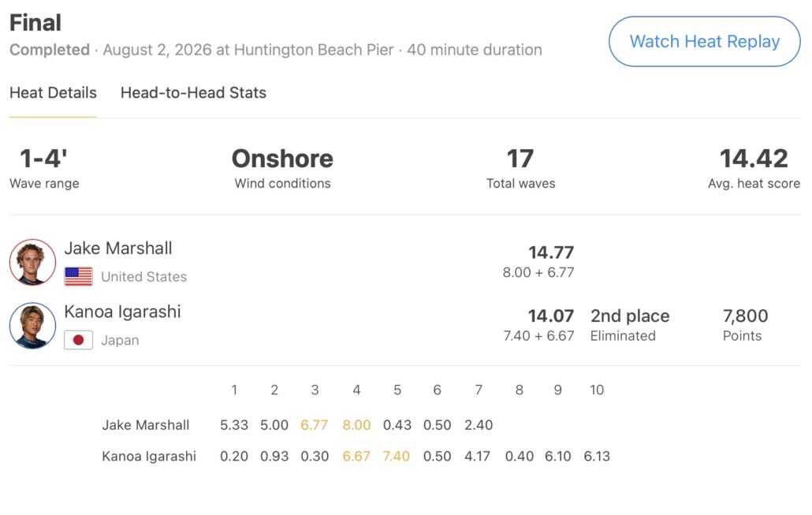This screenshot has height=515, width=812.
Task: Click the Watch Heat Replay button
Action: (x=704, y=42)
